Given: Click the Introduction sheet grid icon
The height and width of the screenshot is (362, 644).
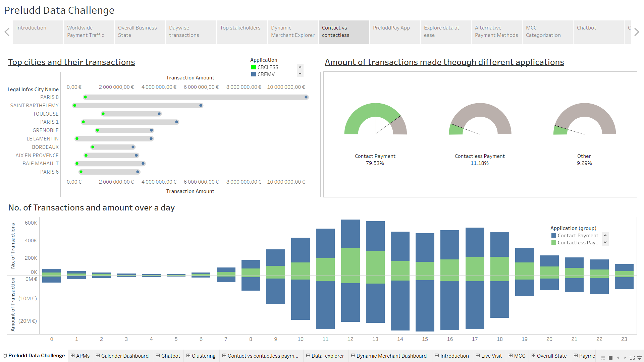Looking at the screenshot, I should click(x=437, y=356).
